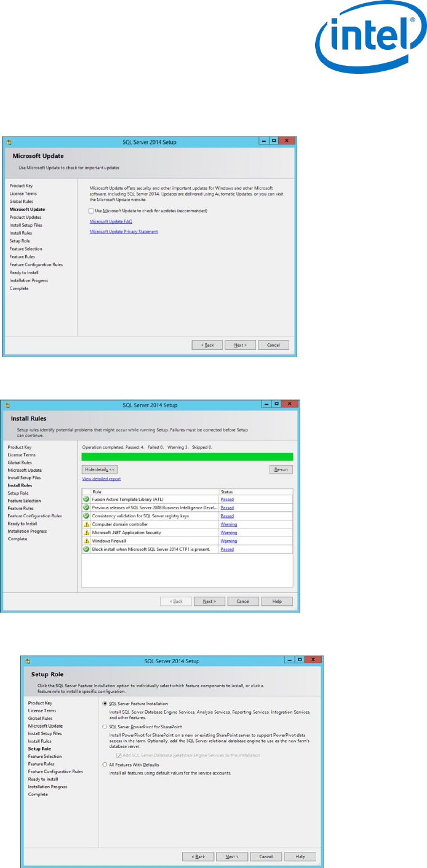The width and height of the screenshot is (427, 868).
Task: Click Next in Microsoft Update window
Action: [x=241, y=345]
